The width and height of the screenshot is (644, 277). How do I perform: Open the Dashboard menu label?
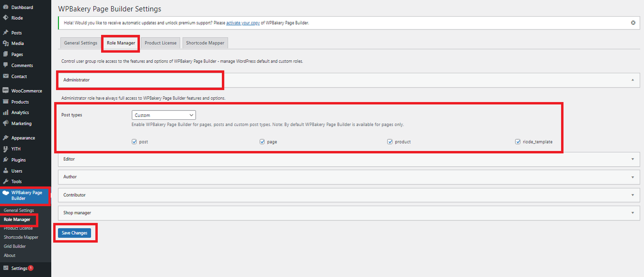coord(22,8)
